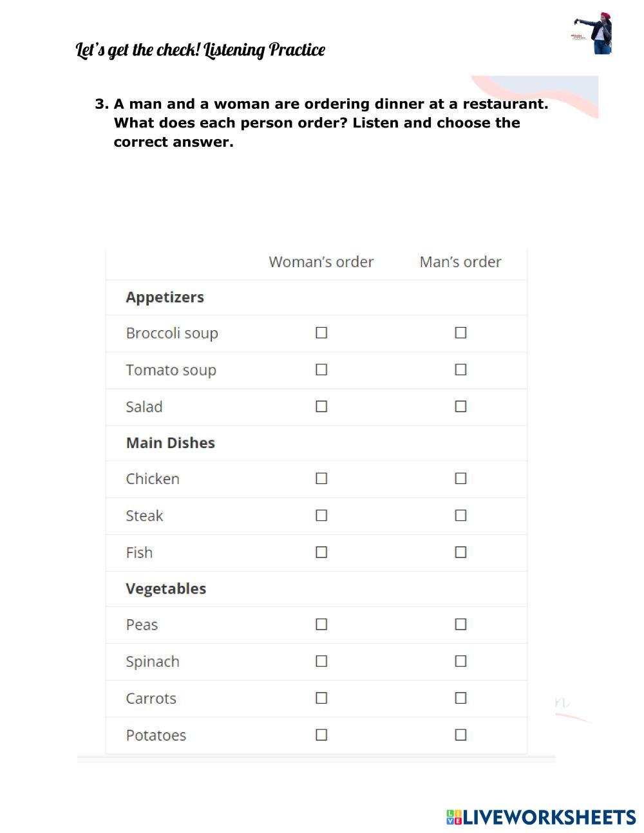Tick Fish under Man's order
This screenshot has height=833, width=644.
[460, 552]
